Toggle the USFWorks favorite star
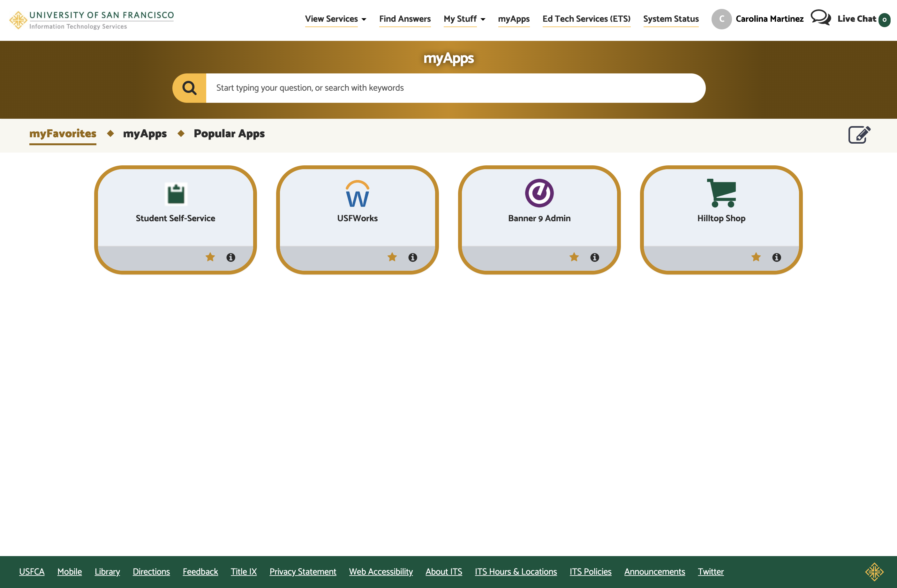The height and width of the screenshot is (588, 897). pos(392,257)
